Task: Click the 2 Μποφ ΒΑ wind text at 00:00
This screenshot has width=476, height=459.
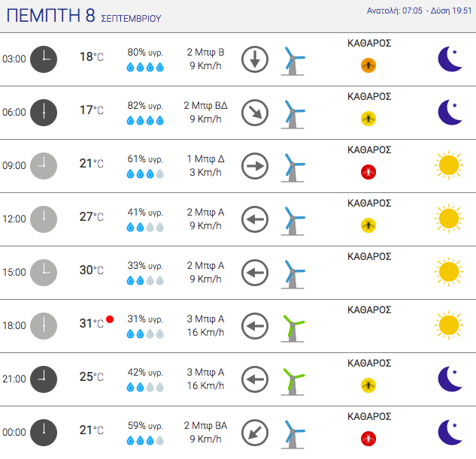Action: click(x=205, y=426)
